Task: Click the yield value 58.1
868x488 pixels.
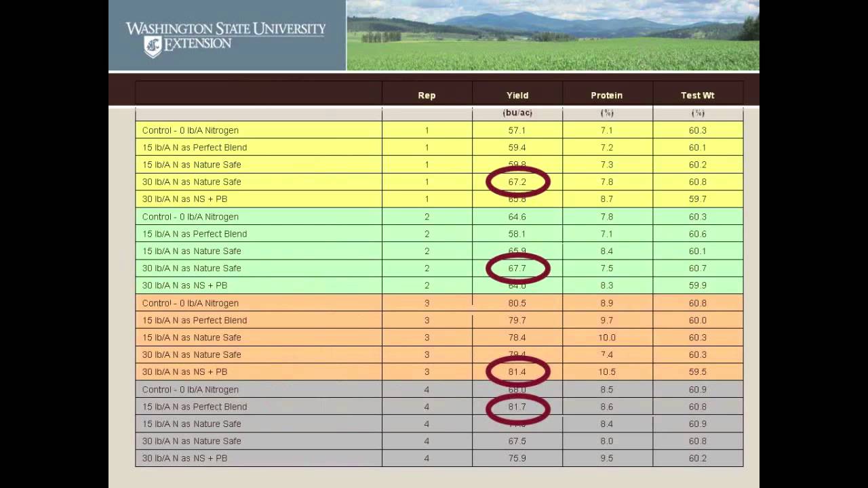Action: [517, 234]
